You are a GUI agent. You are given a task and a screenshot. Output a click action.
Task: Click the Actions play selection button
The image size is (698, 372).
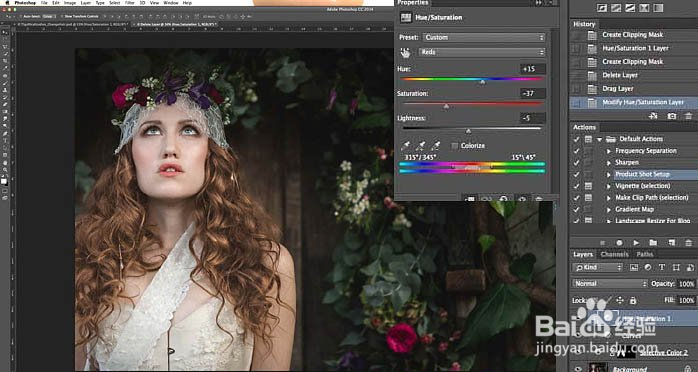[636, 243]
